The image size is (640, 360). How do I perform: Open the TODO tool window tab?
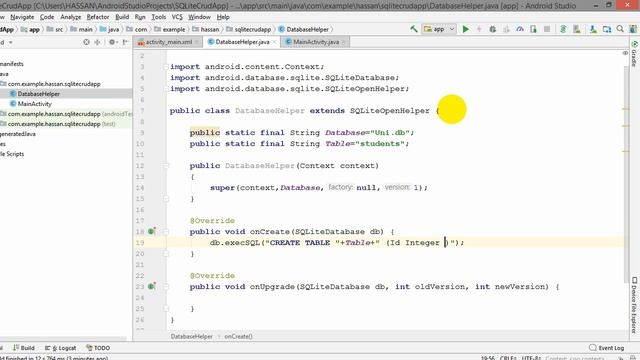coord(98,348)
